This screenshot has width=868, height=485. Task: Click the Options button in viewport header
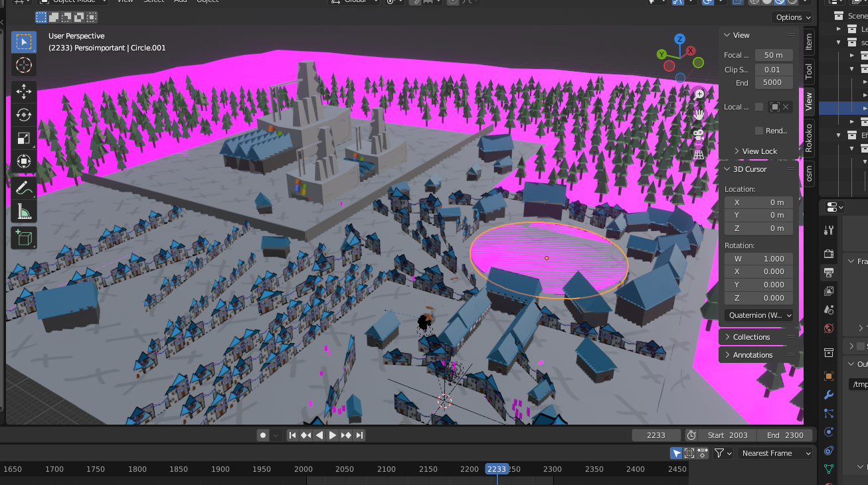pyautogui.click(x=793, y=17)
